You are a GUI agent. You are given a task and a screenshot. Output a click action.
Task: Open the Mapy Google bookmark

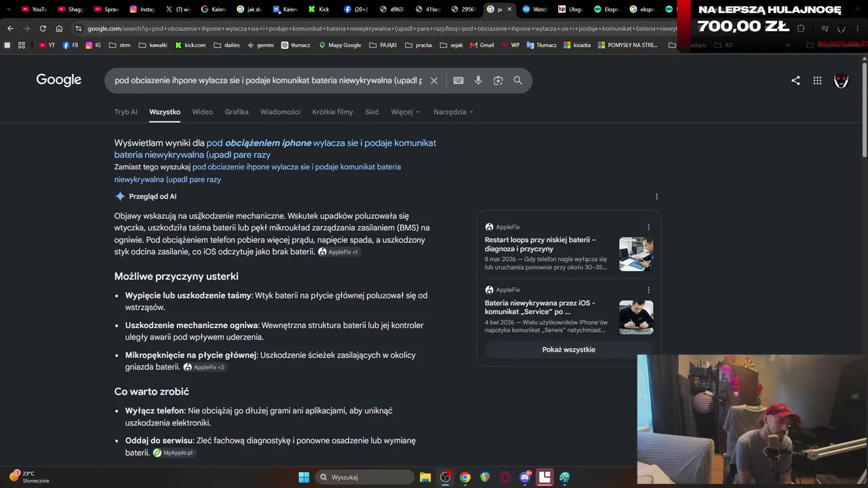click(x=339, y=45)
